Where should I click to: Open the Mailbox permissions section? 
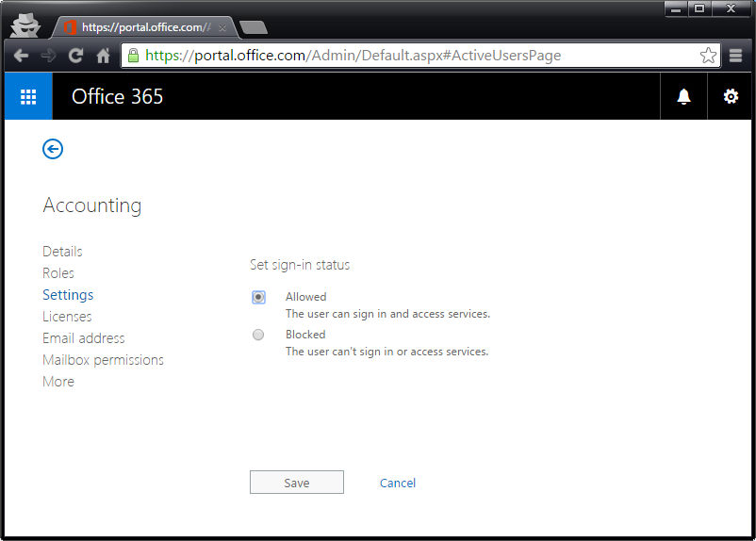pos(103,360)
